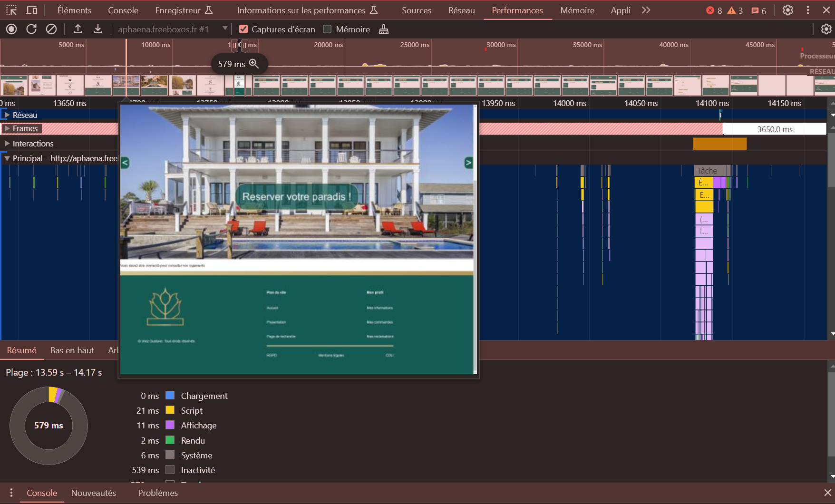
Task: Clear the current performance recording
Action: (x=51, y=29)
